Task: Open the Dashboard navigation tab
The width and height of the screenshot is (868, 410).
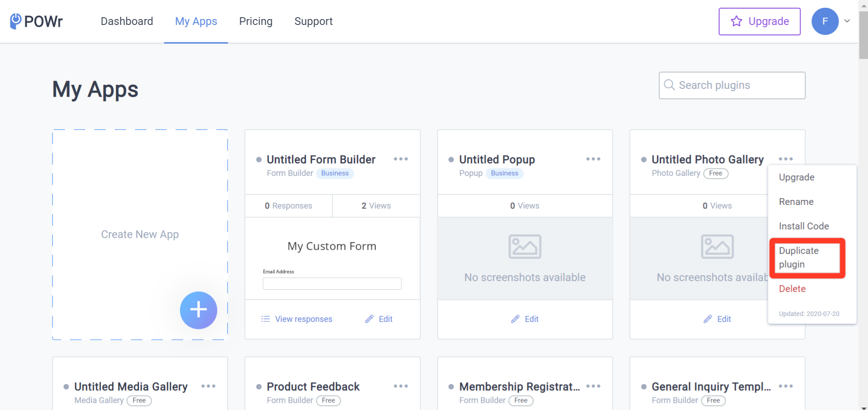Action: (127, 21)
